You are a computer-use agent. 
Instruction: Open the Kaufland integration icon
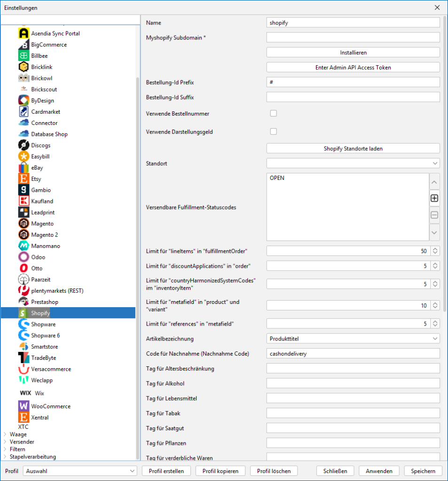24,201
